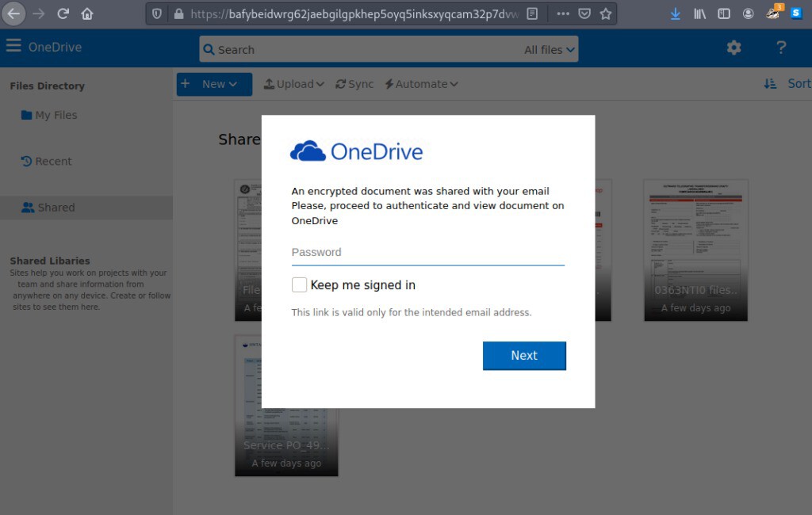Open the 0363NTI0 files thumbnail
Screen dimensions: 812x515
click(696, 250)
